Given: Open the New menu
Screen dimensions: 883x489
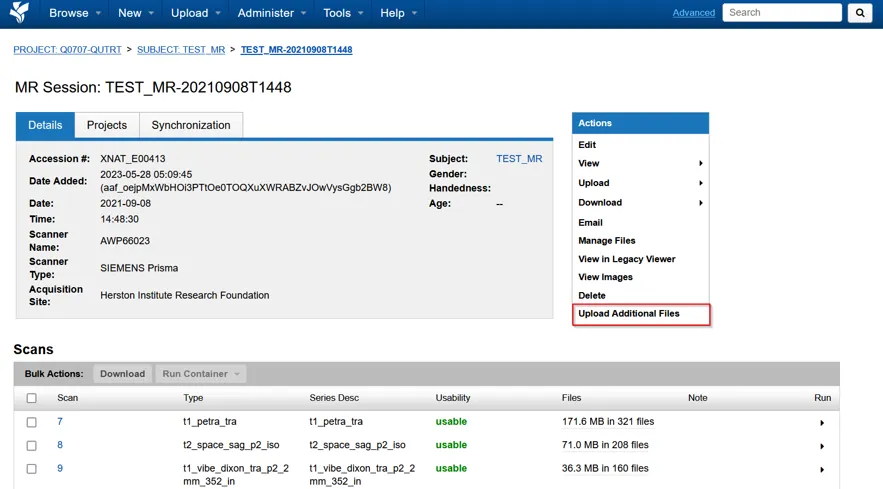Looking at the screenshot, I should [x=135, y=13].
